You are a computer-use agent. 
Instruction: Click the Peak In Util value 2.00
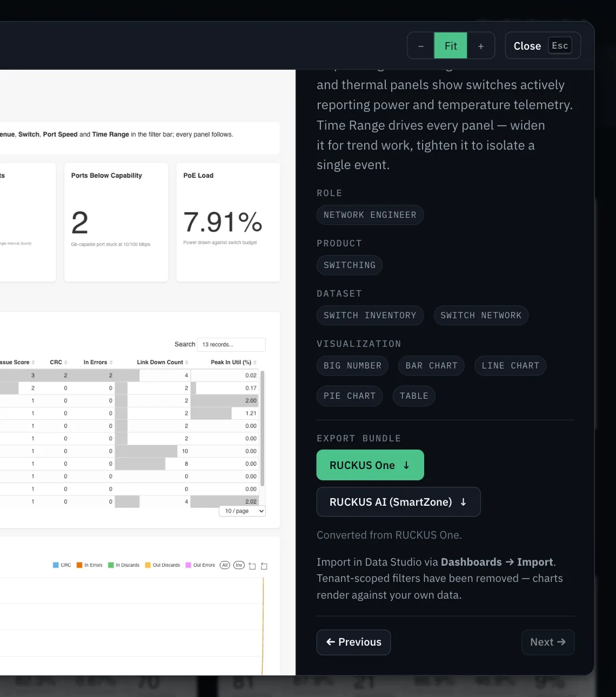pyautogui.click(x=251, y=401)
